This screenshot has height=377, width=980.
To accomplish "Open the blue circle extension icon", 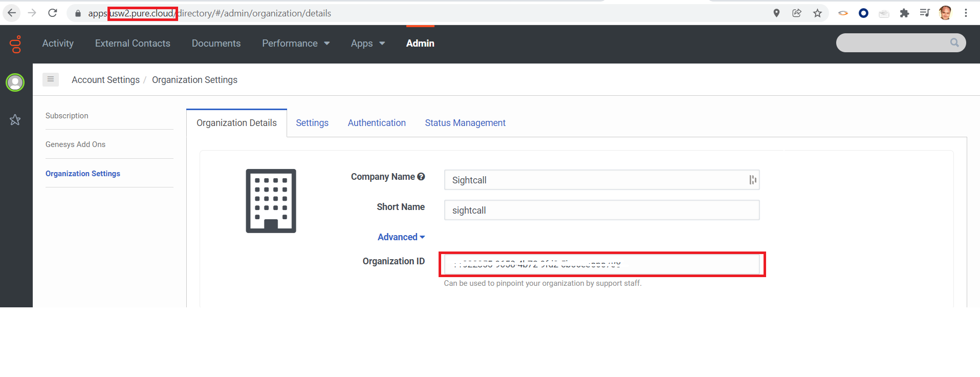I will click(x=863, y=13).
